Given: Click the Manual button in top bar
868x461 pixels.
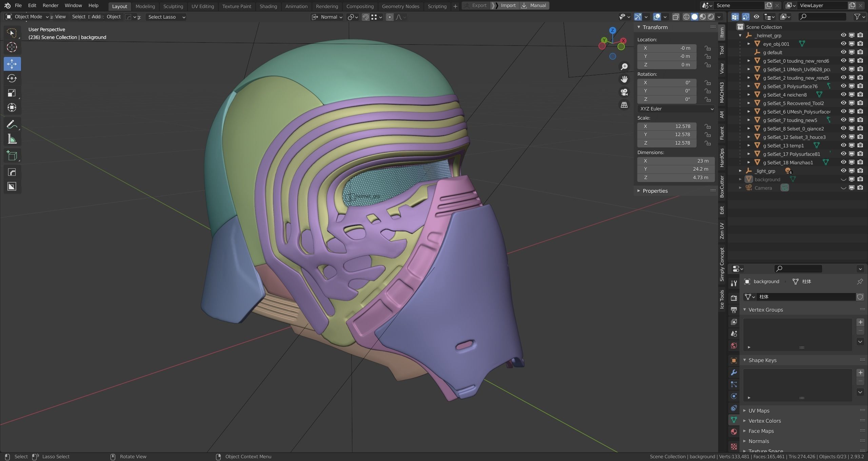Looking at the screenshot, I should pos(534,5).
